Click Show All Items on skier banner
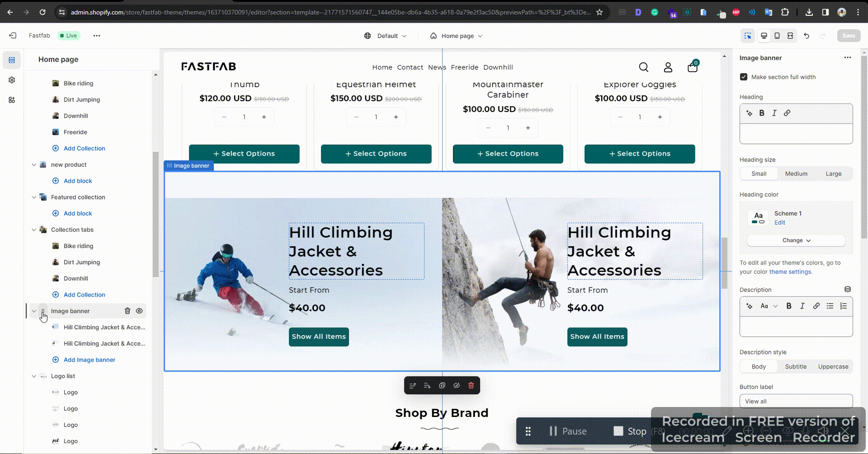Viewport: 868px width, 454px height. [x=319, y=337]
